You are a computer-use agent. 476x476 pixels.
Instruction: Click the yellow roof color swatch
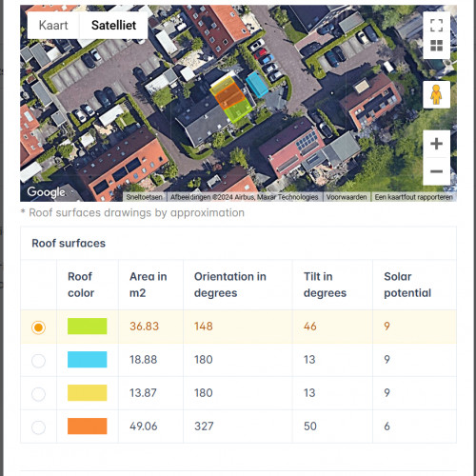(88, 393)
